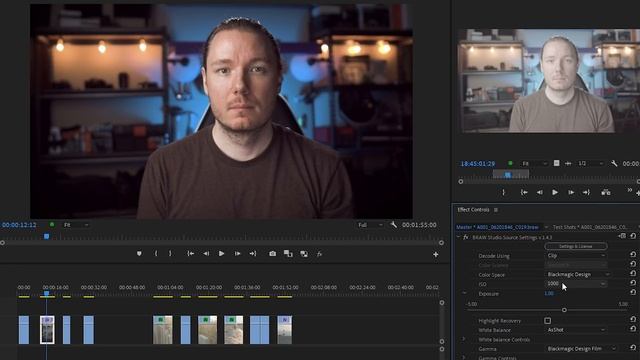640x360 pixels.
Task: Toggle Global FX Mute in Program monitor
Action: 320,254
